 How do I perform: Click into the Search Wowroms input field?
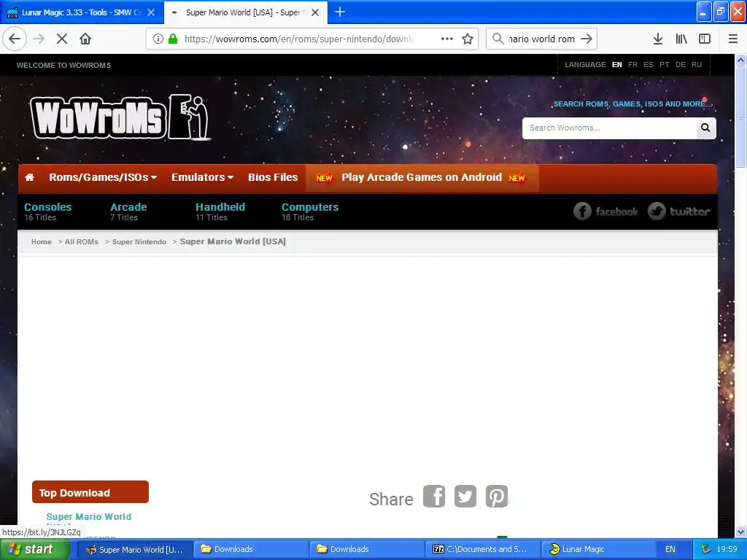(x=609, y=128)
